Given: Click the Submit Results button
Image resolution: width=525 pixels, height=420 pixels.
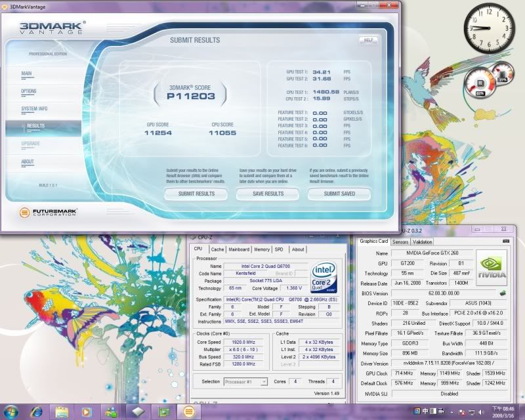Looking at the screenshot, I should click(196, 194).
